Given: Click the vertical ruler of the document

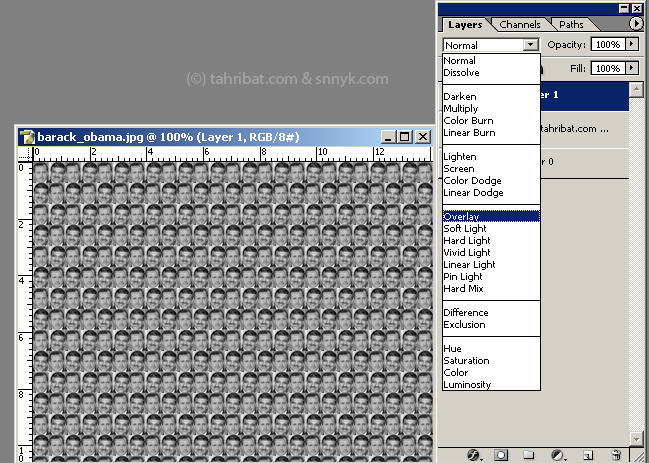Looking at the screenshot, I should (25, 312).
